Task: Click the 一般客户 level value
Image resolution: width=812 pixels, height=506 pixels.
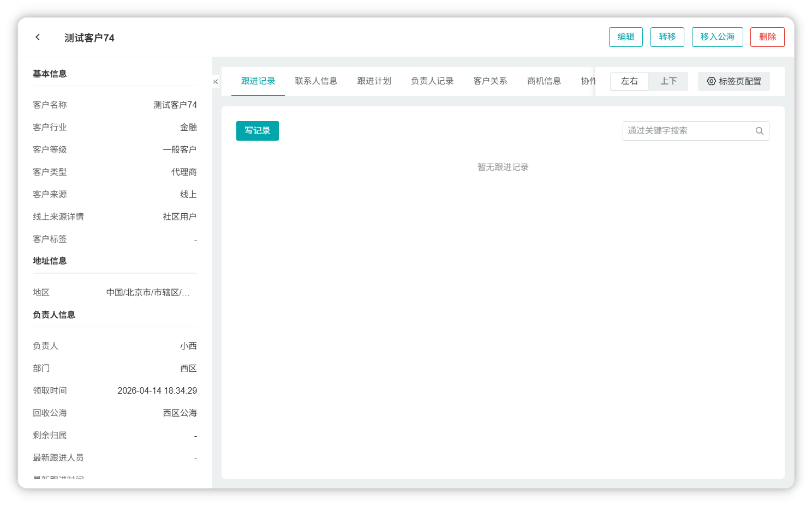Action: pyautogui.click(x=180, y=149)
